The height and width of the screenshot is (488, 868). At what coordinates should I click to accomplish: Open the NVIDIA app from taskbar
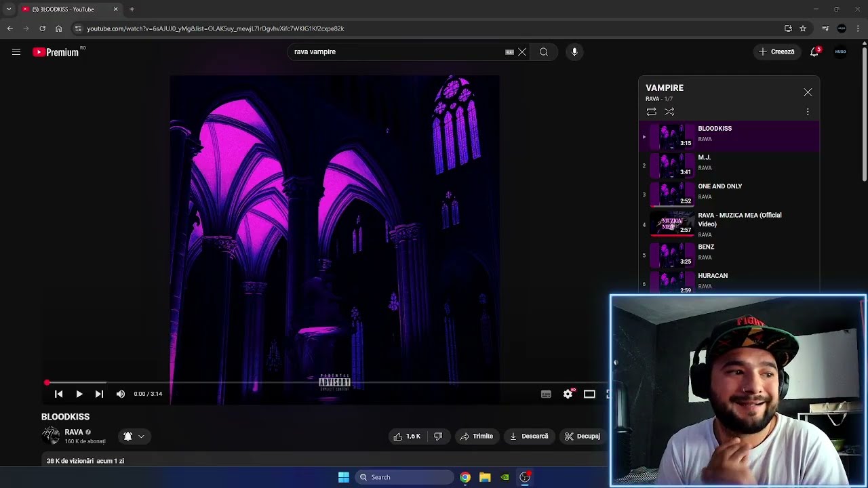click(x=505, y=477)
